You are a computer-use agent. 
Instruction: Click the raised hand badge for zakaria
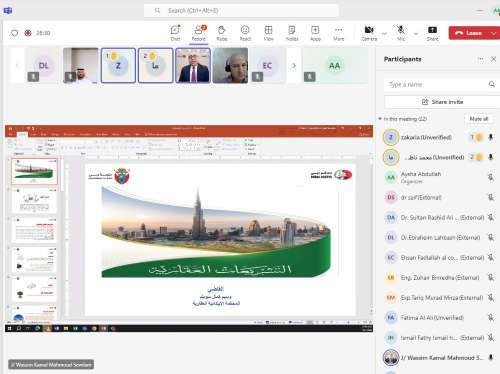pyautogui.click(x=476, y=137)
